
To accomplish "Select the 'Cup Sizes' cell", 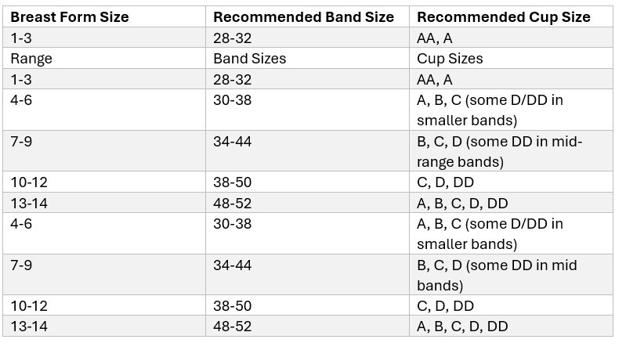I will coord(511,58).
